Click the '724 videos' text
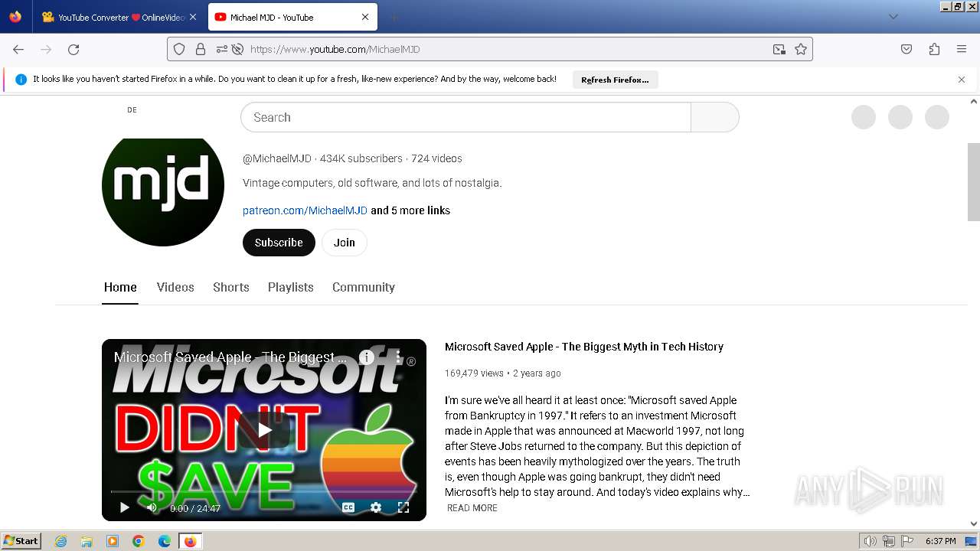 point(436,158)
